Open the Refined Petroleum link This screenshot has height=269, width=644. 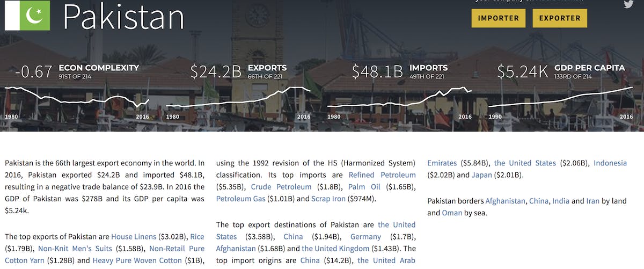click(382, 175)
